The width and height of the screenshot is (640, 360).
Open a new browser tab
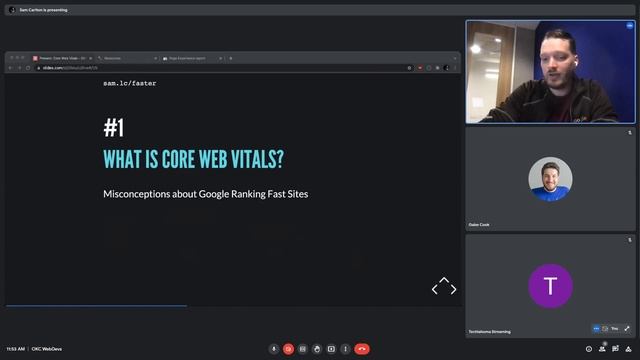231,58
